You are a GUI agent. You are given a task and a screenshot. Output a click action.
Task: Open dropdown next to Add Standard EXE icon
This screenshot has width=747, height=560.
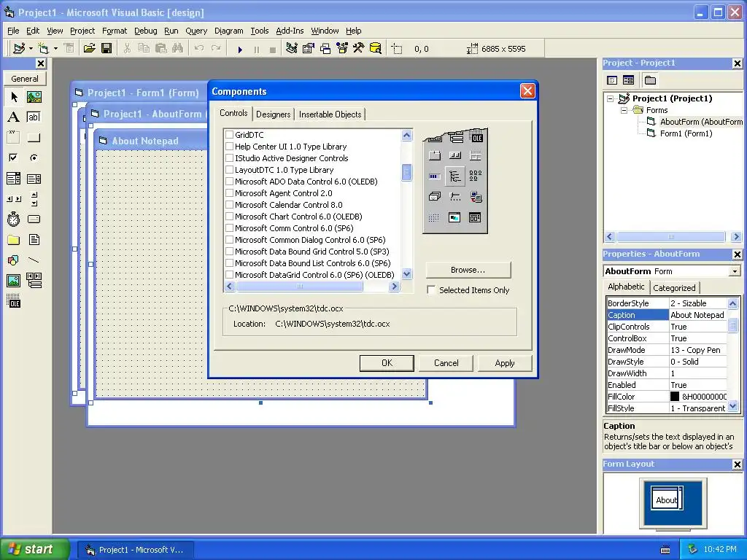coord(31,49)
